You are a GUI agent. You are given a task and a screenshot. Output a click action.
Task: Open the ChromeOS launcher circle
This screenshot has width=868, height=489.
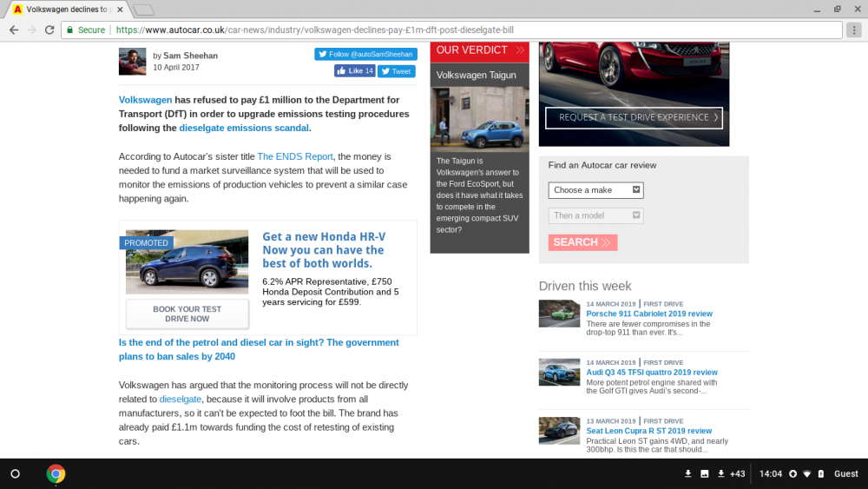pos(16,474)
